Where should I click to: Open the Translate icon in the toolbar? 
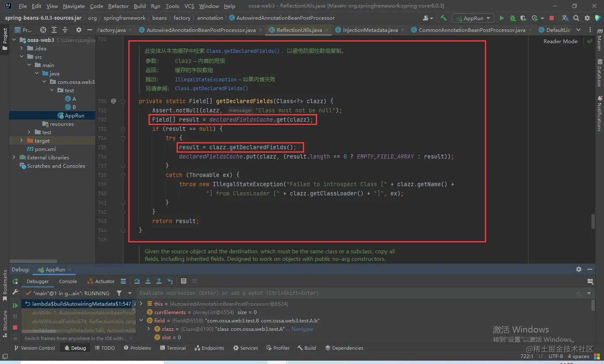pos(565,18)
